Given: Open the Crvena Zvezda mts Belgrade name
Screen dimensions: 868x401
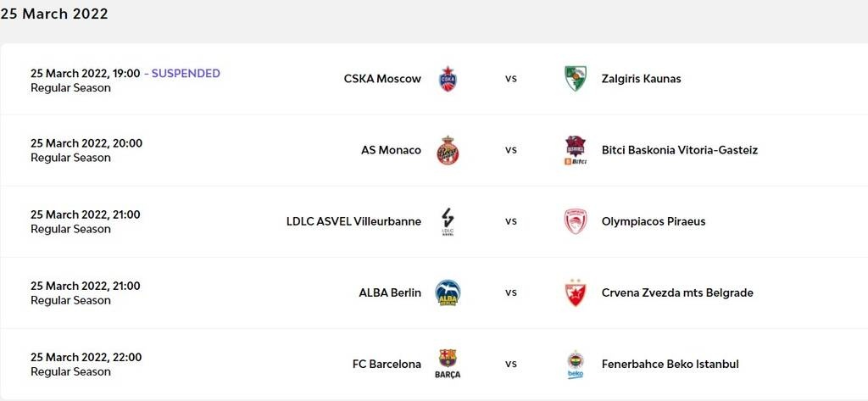Looking at the screenshot, I should coord(676,292).
